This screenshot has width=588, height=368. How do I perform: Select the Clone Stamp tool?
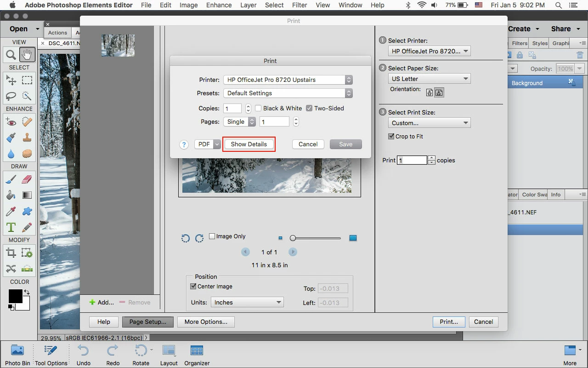[27, 138]
